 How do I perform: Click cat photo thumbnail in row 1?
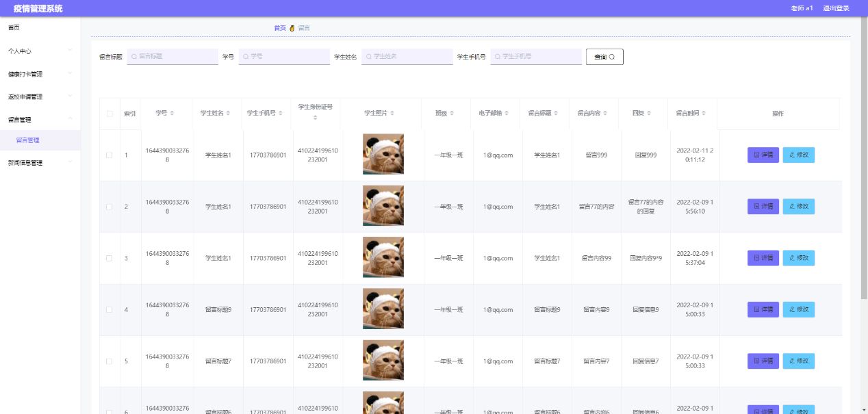click(x=383, y=154)
